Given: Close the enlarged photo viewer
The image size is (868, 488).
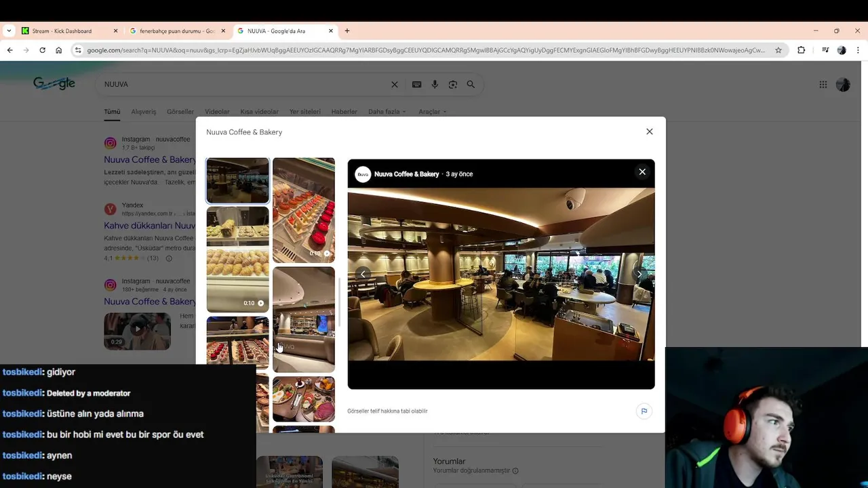Looking at the screenshot, I should tap(642, 171).
